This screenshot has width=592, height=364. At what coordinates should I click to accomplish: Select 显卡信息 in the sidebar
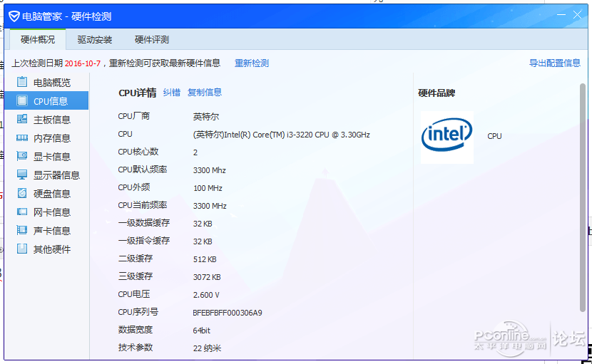pos(46,157)
